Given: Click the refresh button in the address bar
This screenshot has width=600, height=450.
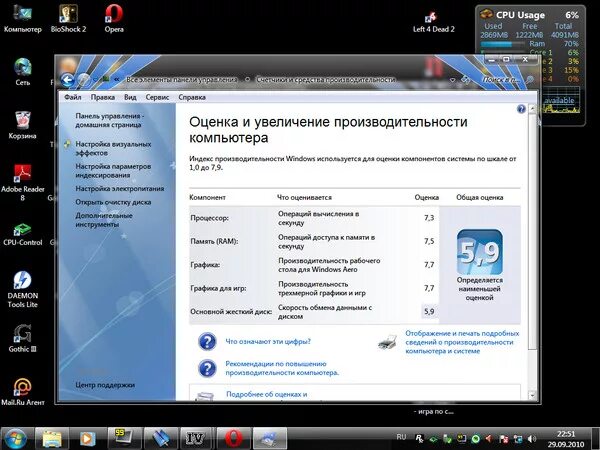Looking at the screenshot, I should click(465, 80).
